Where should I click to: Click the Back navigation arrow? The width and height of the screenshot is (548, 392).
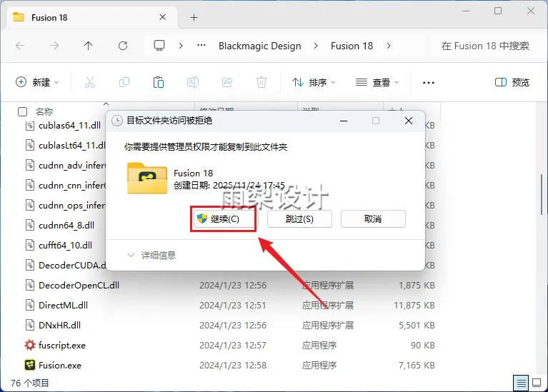pos(20,46)
